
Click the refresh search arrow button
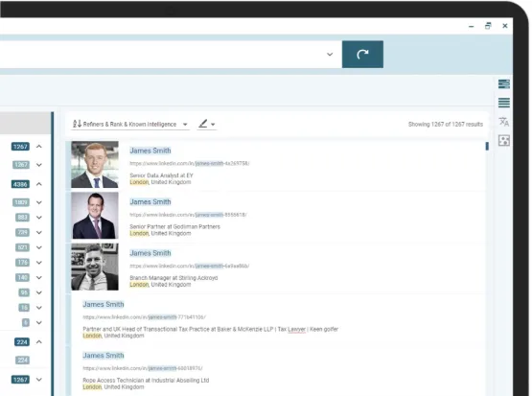tap(362, 55)
